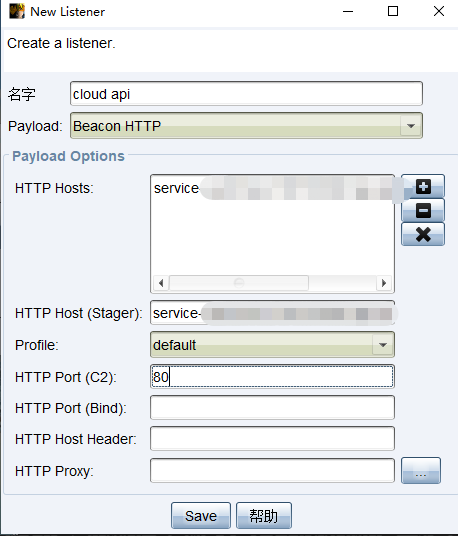Screen dimensions: 458x536
Task: Minimize the New Listener window
Action: pyautogui.click(x=348, y=11)
